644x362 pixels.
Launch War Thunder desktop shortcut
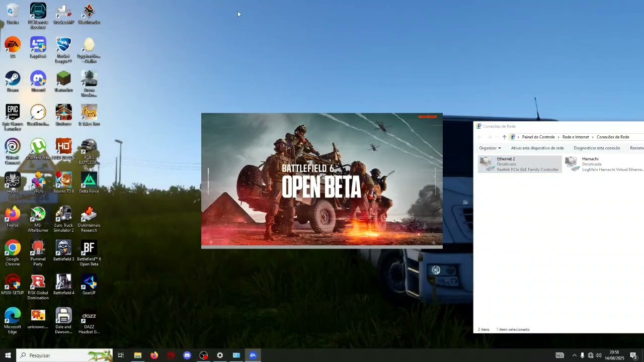tap(89, 14)
